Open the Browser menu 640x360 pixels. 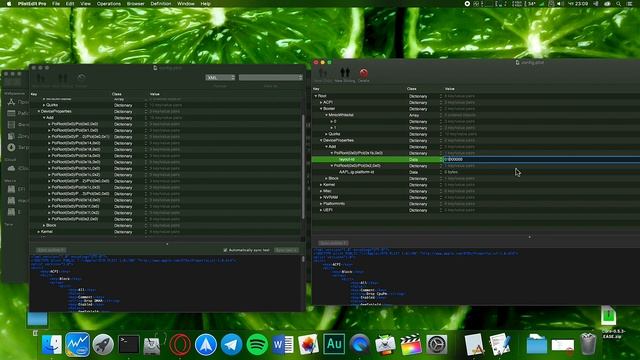[x=136, y=4]
